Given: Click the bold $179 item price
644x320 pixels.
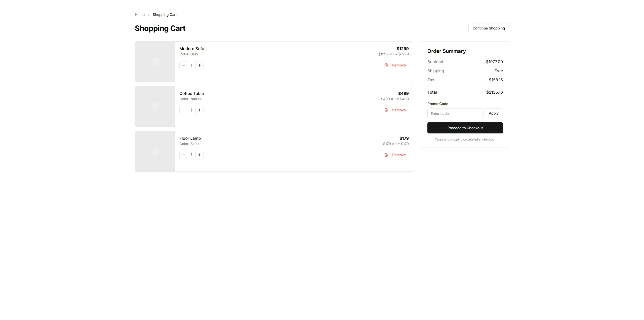Looking at the screenshot, I should click(x=404, y=138).
